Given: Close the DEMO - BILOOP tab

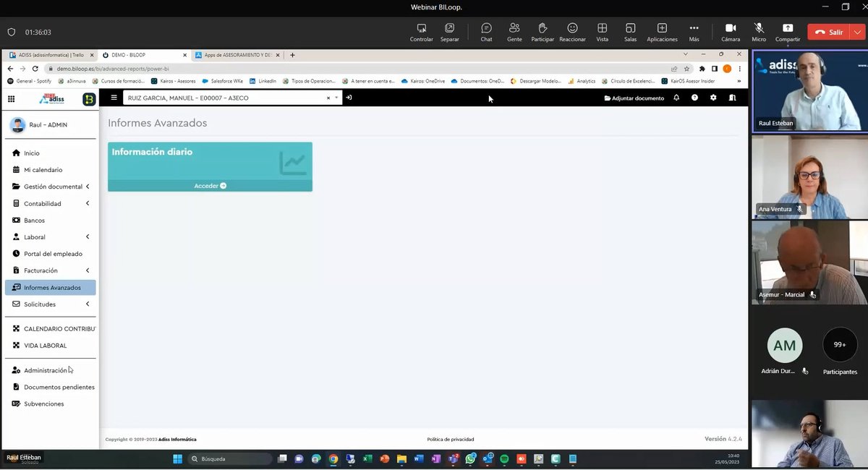Looking at the screenshot, I should (x=184, y=55).
